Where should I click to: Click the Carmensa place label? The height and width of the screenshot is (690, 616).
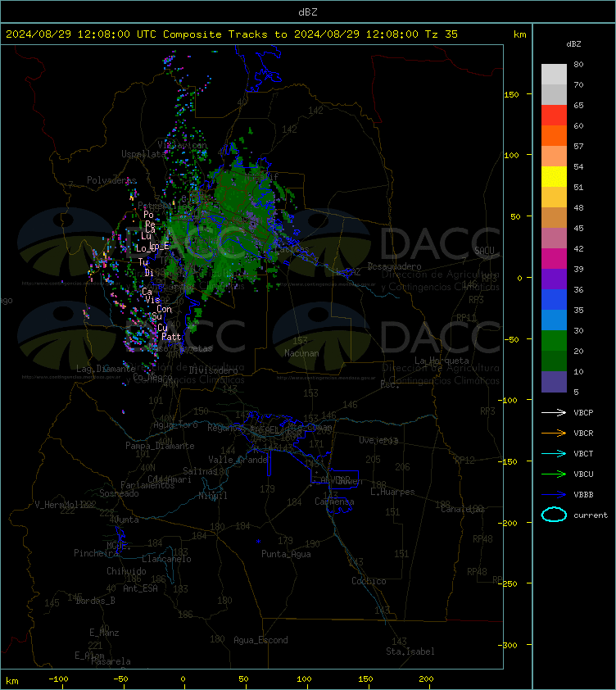(334, 502)
